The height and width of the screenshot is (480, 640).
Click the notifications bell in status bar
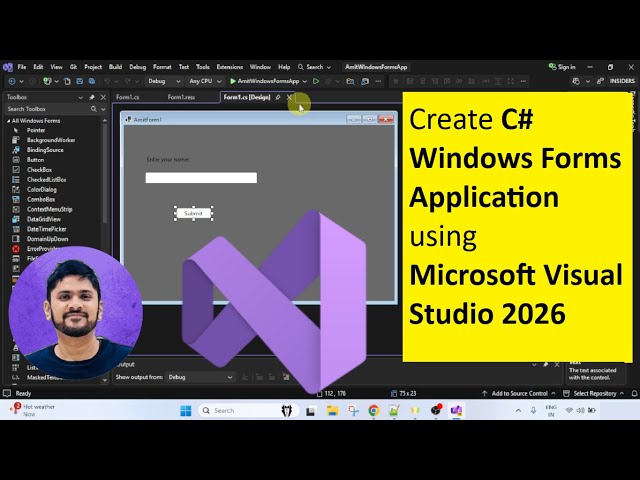(x=635, y=393)
